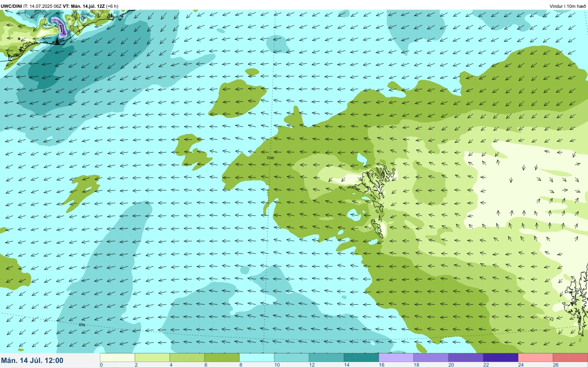Click the '10W' longitude label on map
Screen dimensions: 588x368
[x=271, y=158]
